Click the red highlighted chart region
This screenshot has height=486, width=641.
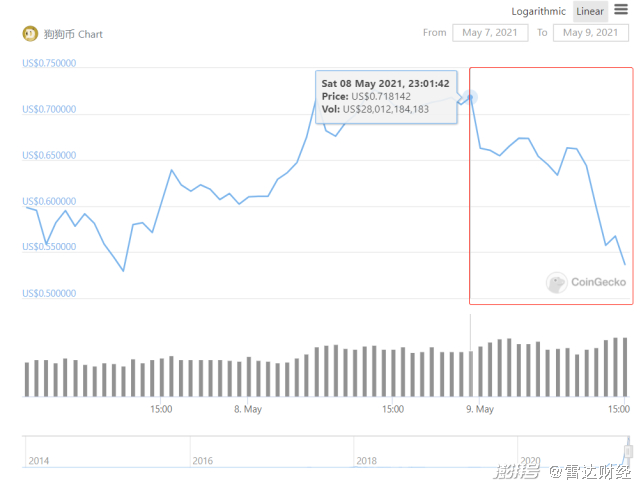(x=551, y=184)
